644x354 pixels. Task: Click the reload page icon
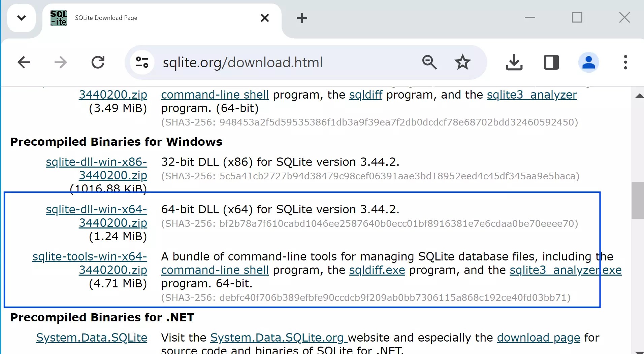point(98,62)
